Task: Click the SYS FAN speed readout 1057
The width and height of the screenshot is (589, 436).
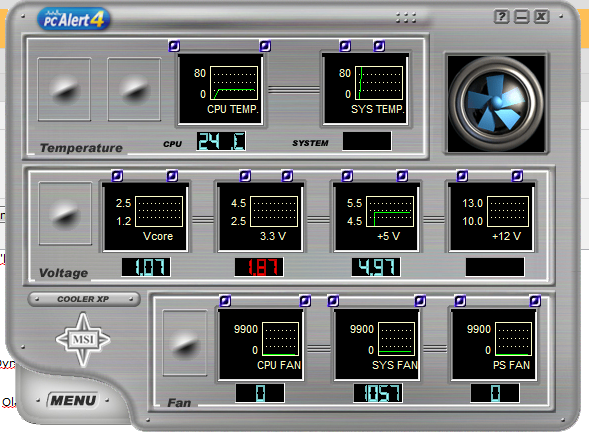Action: tap(378, 393)
